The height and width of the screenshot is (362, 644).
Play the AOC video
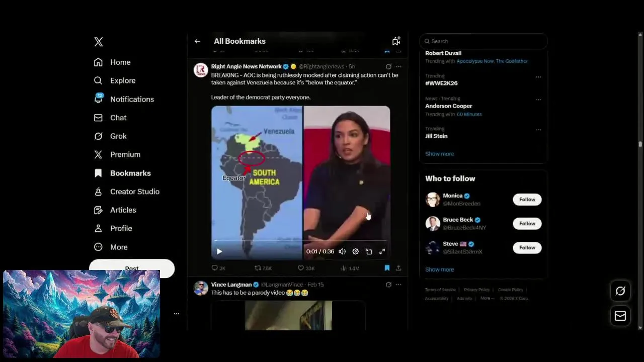click(x=219, y=251)
